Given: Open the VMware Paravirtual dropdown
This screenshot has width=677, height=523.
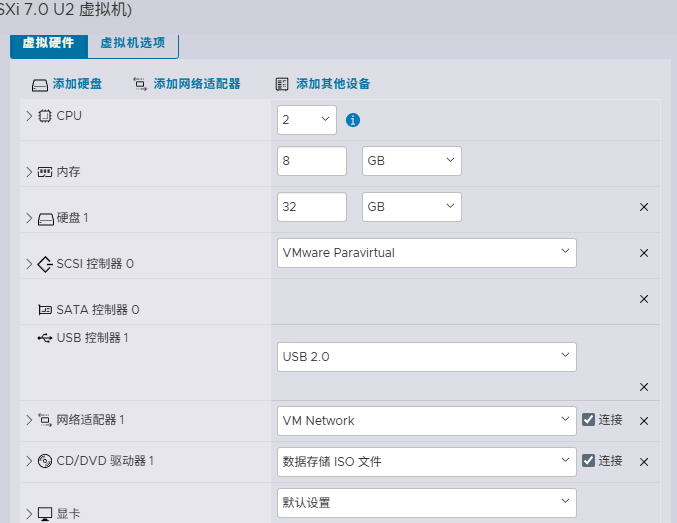Looking at the screenshot, I should coord(427,253).
